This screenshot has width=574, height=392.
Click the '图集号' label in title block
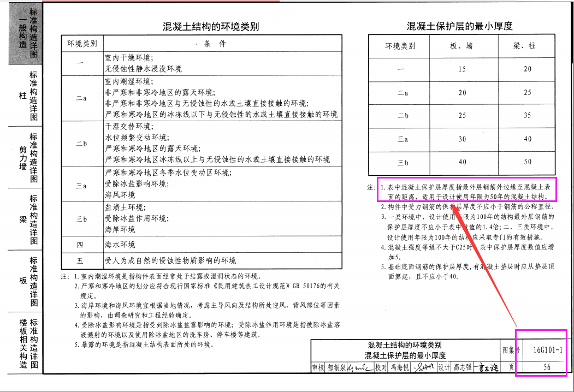click(511, 351)
